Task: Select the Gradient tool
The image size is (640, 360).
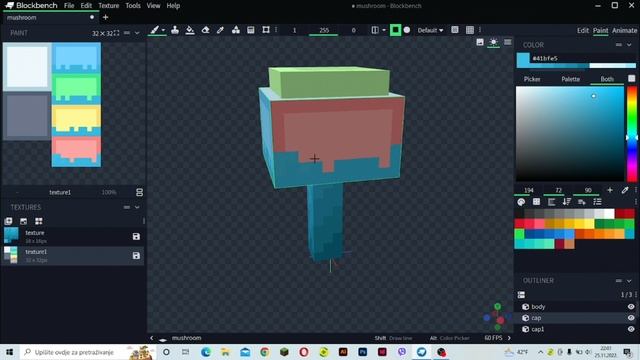Action: coord(251,30)
